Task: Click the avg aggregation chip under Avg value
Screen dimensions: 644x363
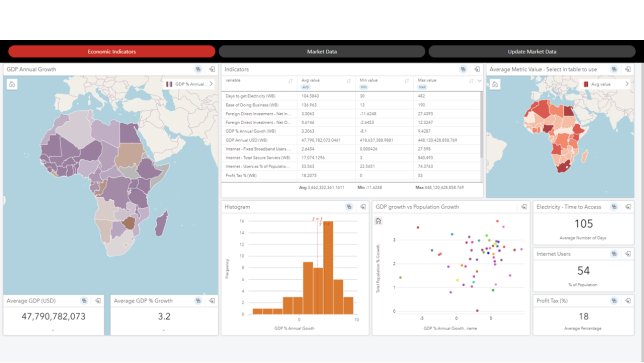Action: click(x=305, y=87)
